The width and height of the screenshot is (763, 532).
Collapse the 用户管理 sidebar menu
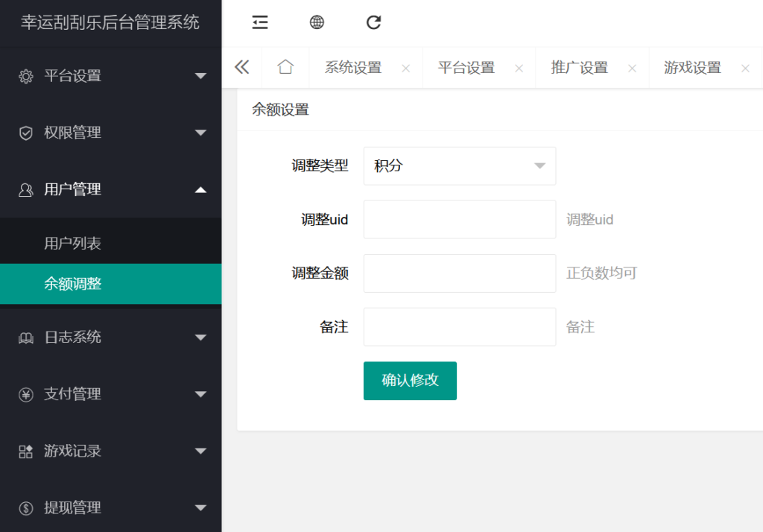coord(110,189)
